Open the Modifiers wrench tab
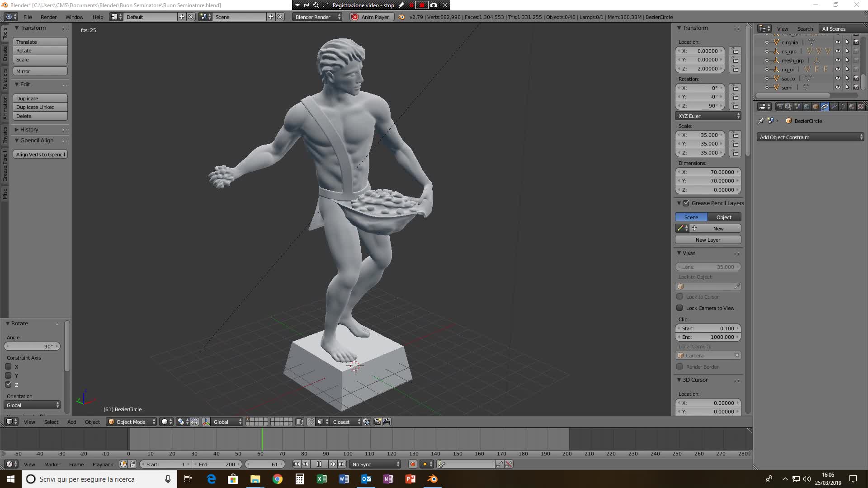 834,107
